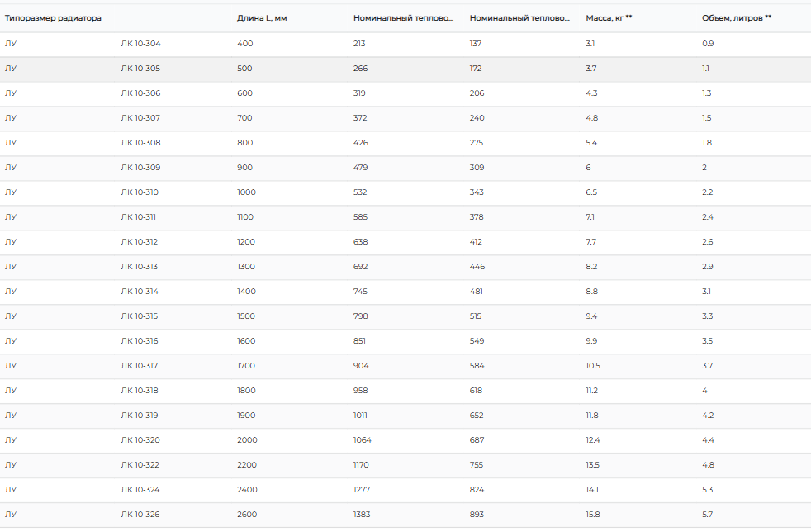Pick the ЛК 10-326 model cell
The height and width of the screenshot is (532, 811).
pos(140,515)
